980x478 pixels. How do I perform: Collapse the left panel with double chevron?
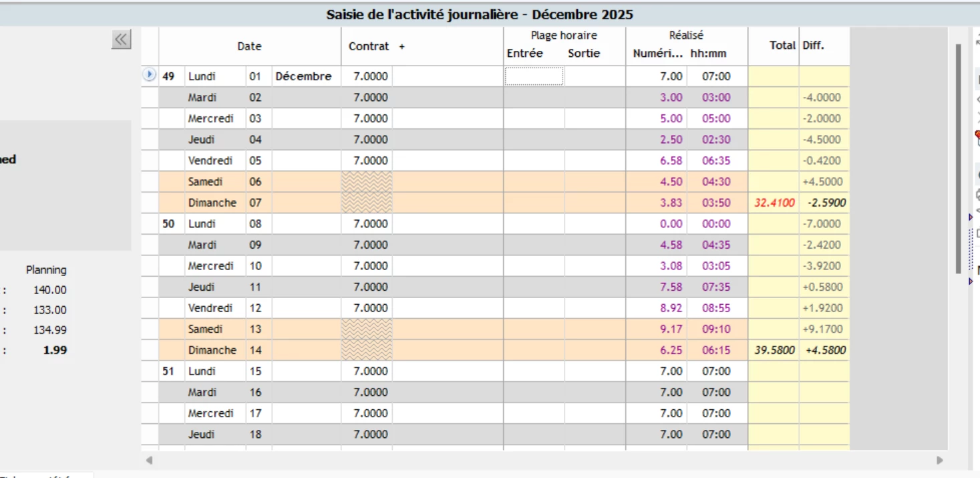121,40
